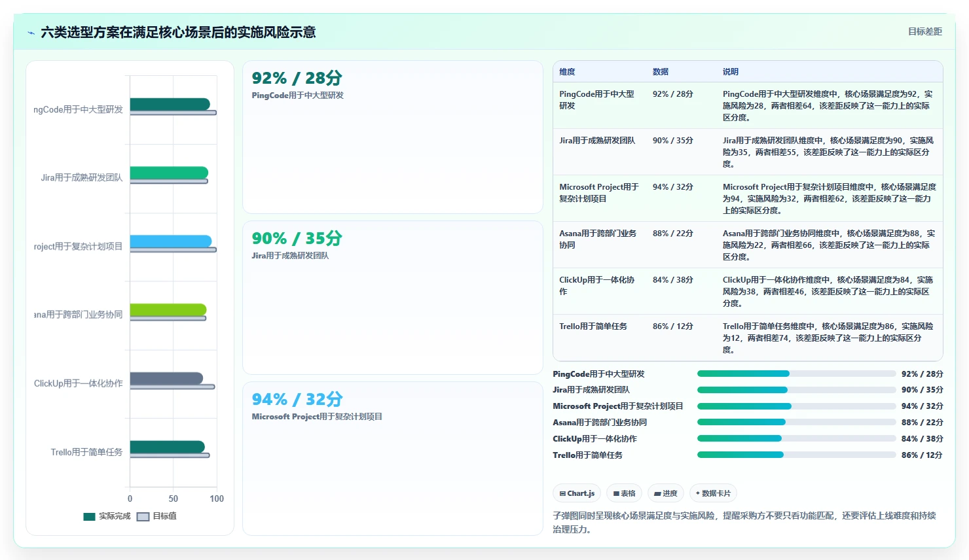Toggle the 实际完成 legend item

coord(107,516)
